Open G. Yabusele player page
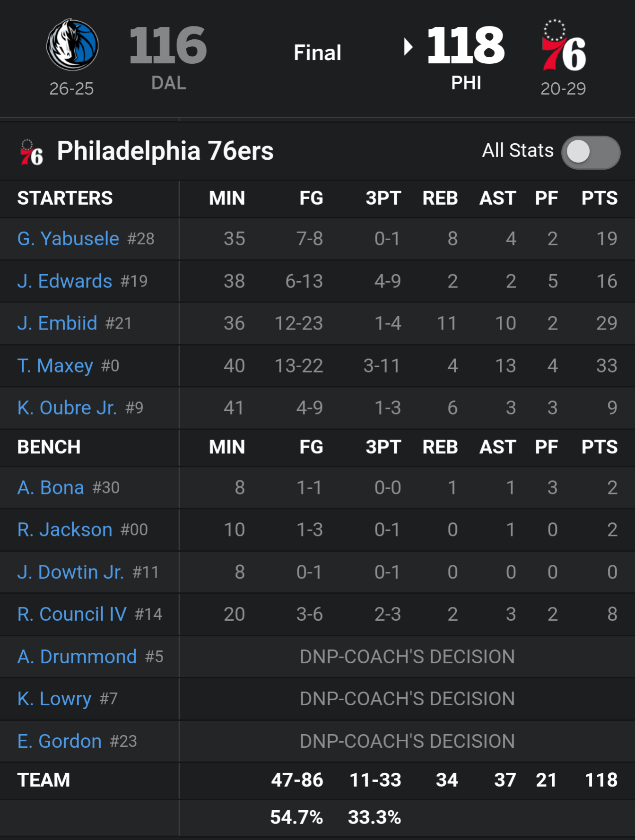 point(68,239)
